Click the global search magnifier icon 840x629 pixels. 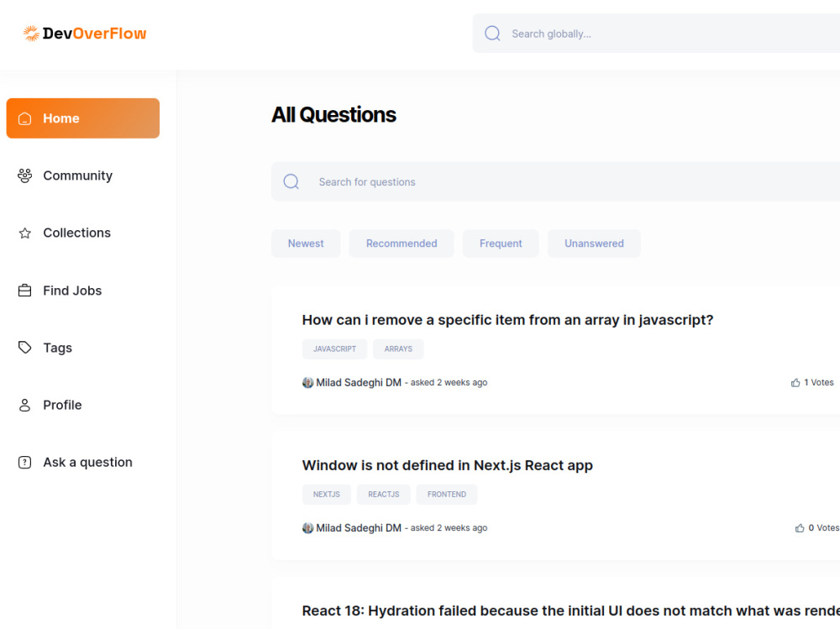click(492, 34)
